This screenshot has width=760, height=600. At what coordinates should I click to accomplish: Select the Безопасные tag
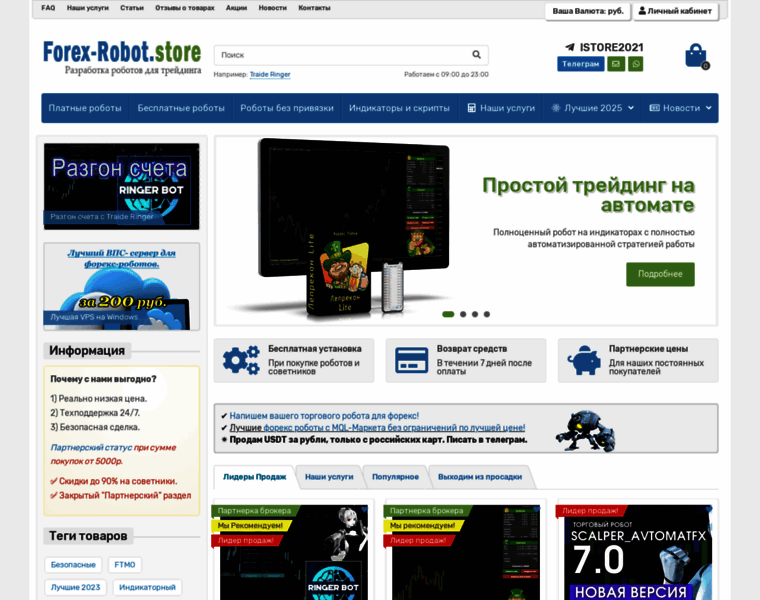coord(73,565)
